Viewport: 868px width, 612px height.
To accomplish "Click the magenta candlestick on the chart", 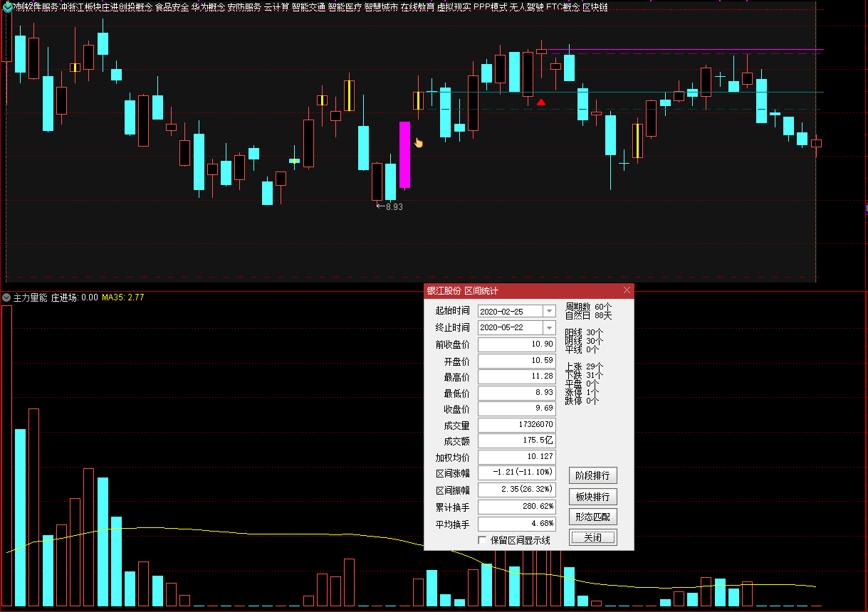I will coord(404,154).
